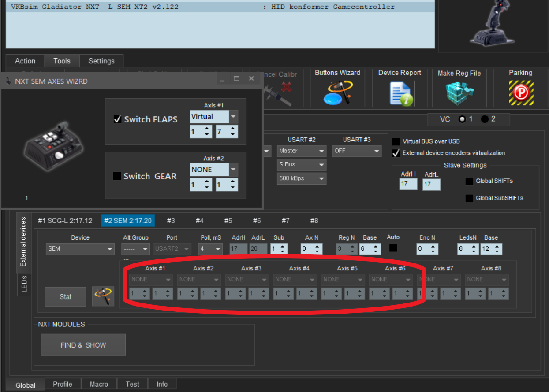Open the Test bottom tab

point(133,384)
